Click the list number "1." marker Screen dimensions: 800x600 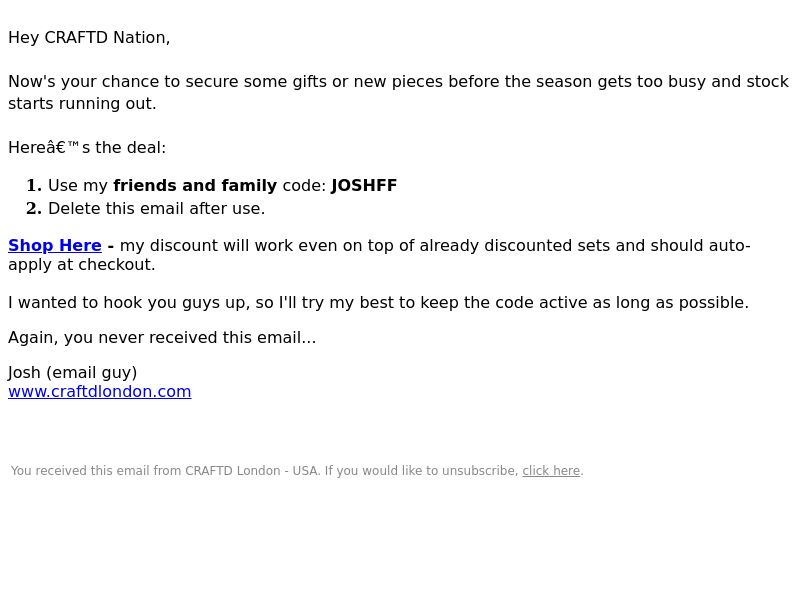point(34,185)
